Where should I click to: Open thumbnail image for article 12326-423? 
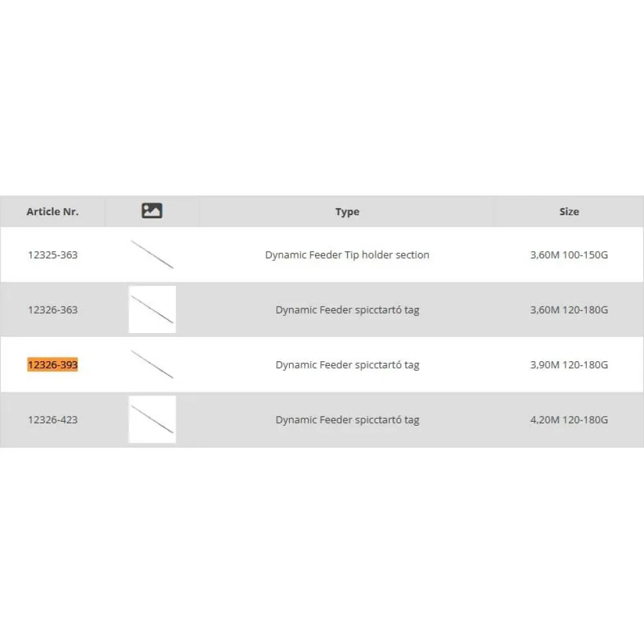click(x=152, y=420)
